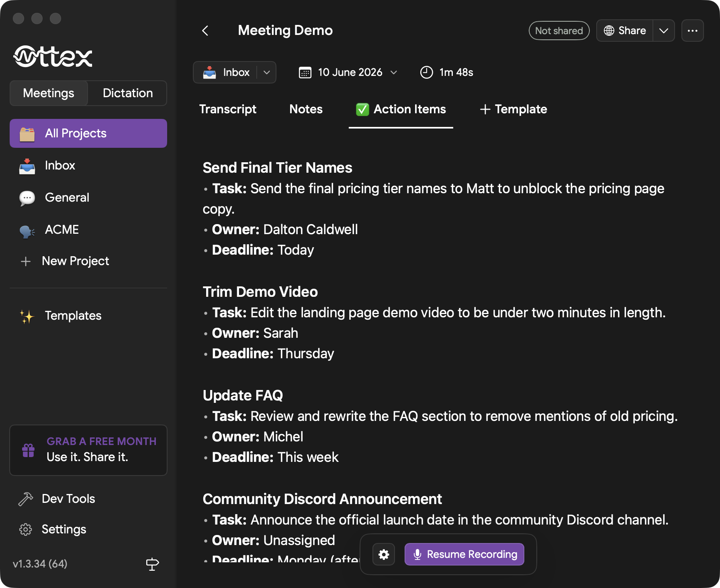
Task: Create a New Project
Action: (88, 261)
